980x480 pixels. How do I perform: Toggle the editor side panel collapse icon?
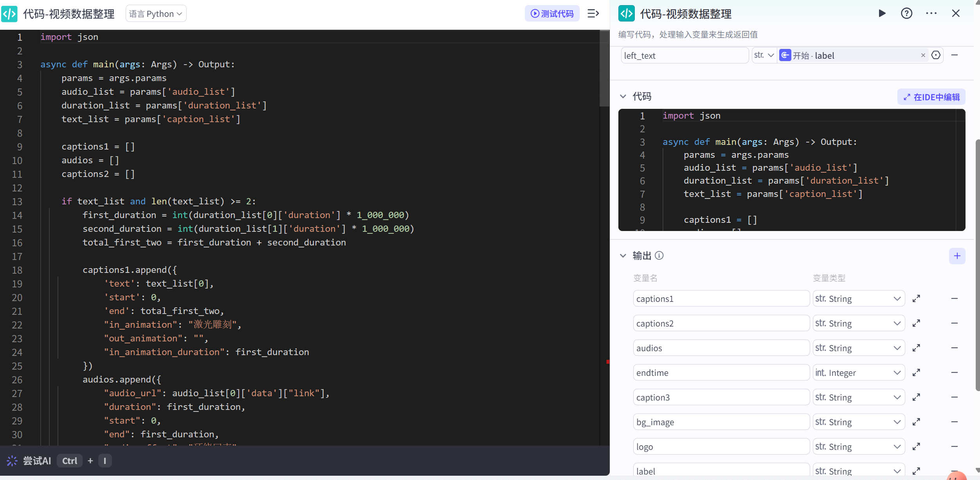tap(593, 14)
